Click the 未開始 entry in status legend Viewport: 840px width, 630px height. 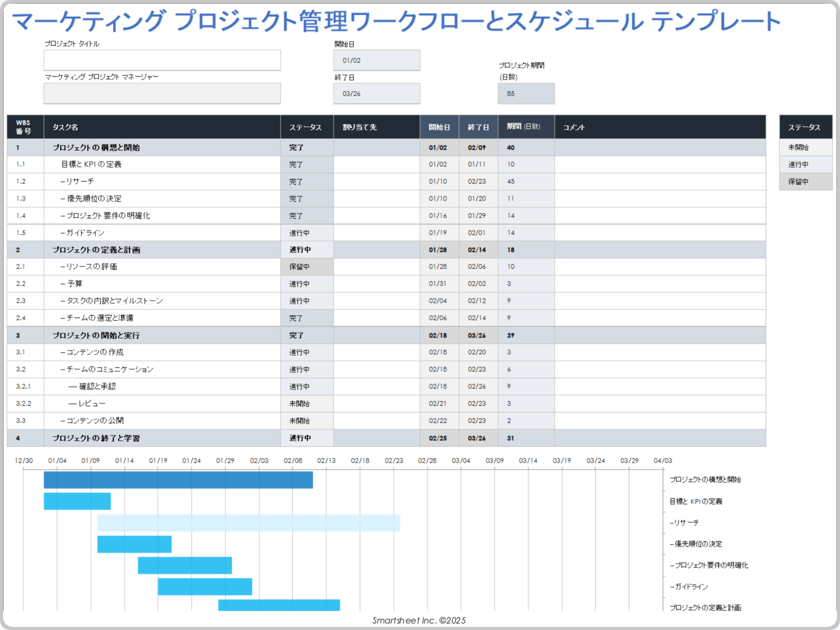point(806,147)
